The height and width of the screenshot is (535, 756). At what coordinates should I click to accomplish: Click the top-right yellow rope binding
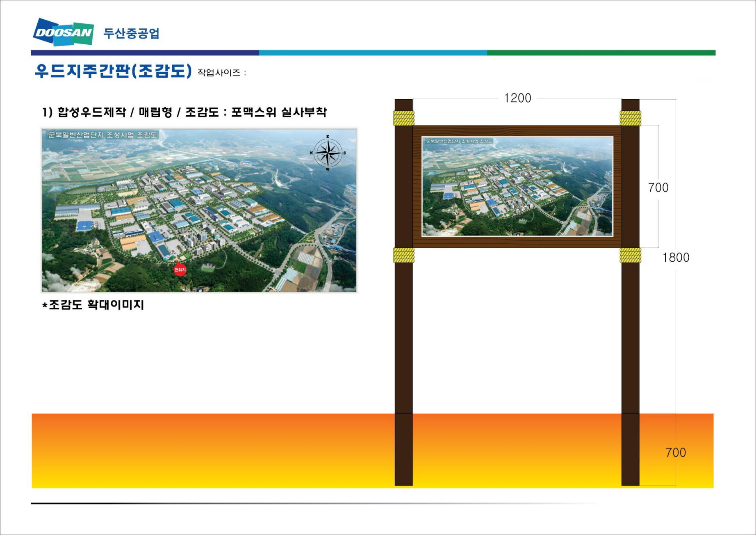pyautogui.click(x=630, y=118)
